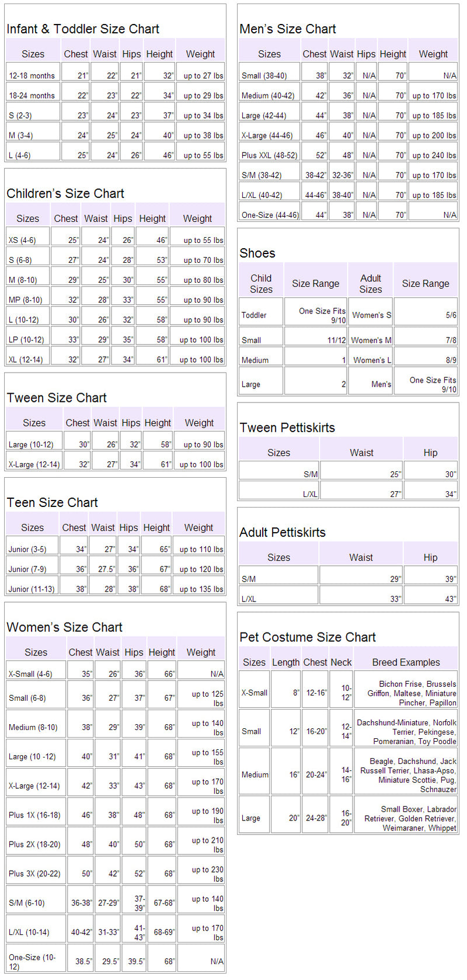The height and width of the screenshot is (980, 467).
Task: Click the Men's Size Chart heading
Action: click(288, 29)
